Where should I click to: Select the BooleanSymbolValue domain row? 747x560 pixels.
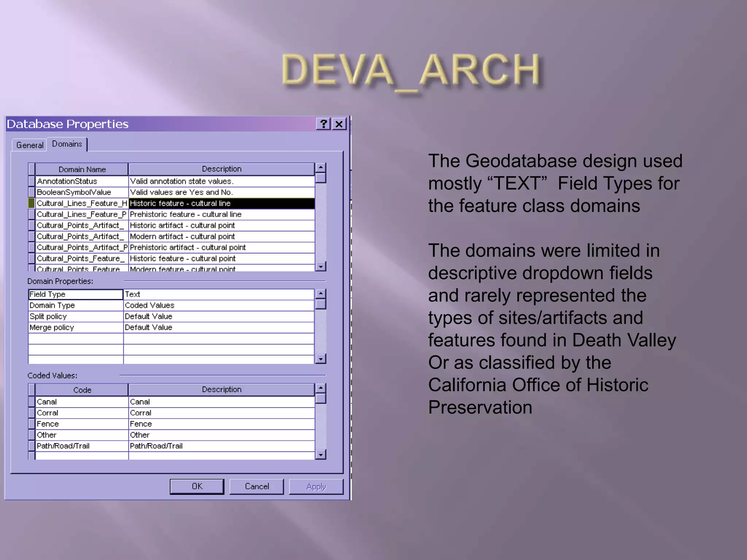coord(82,192)
